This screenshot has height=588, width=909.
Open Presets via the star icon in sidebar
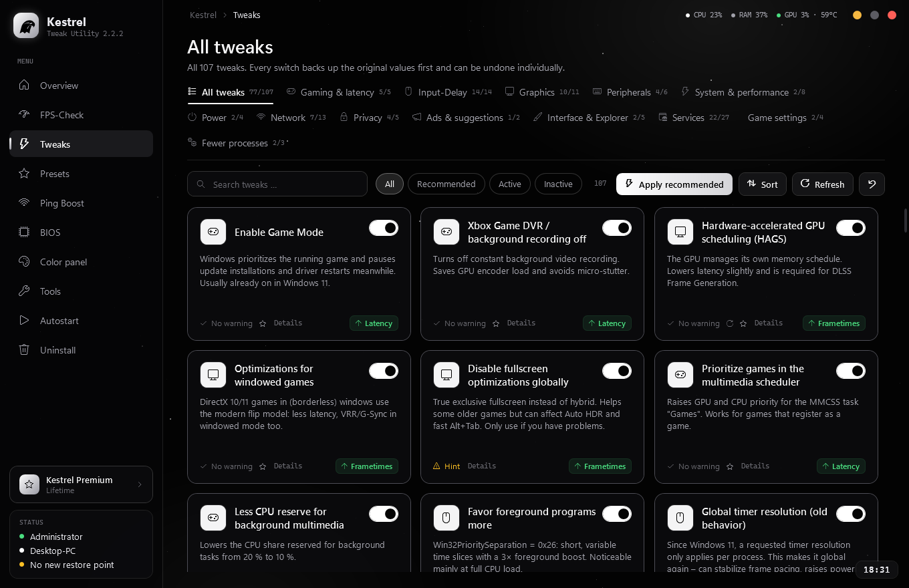(x=24, y=174)
